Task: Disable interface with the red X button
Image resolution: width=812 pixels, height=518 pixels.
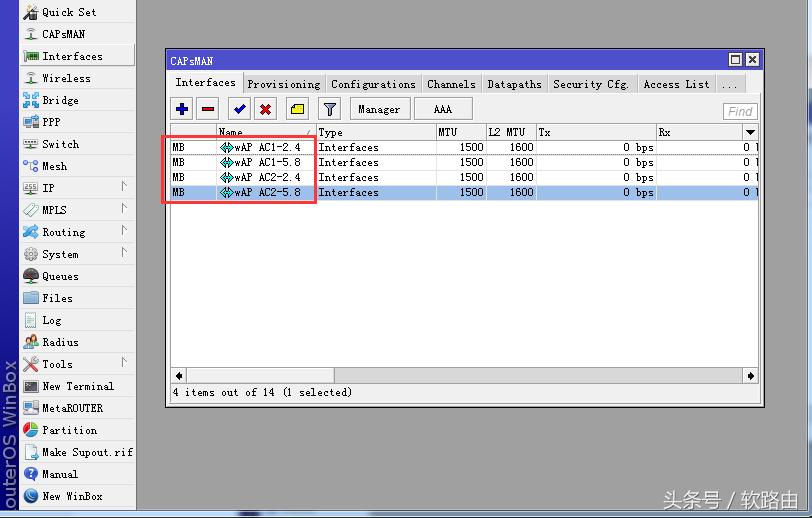Action: pyautogui.click(x=266, y=109)
